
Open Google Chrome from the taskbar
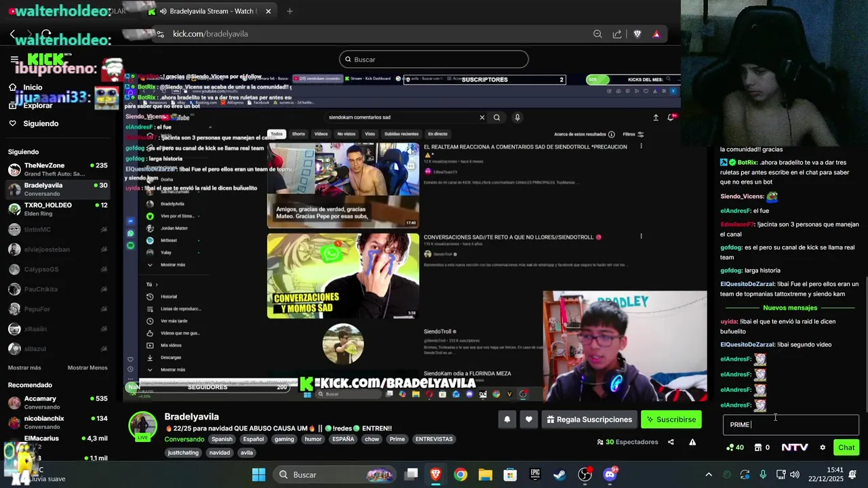click(x=460, y=474)
